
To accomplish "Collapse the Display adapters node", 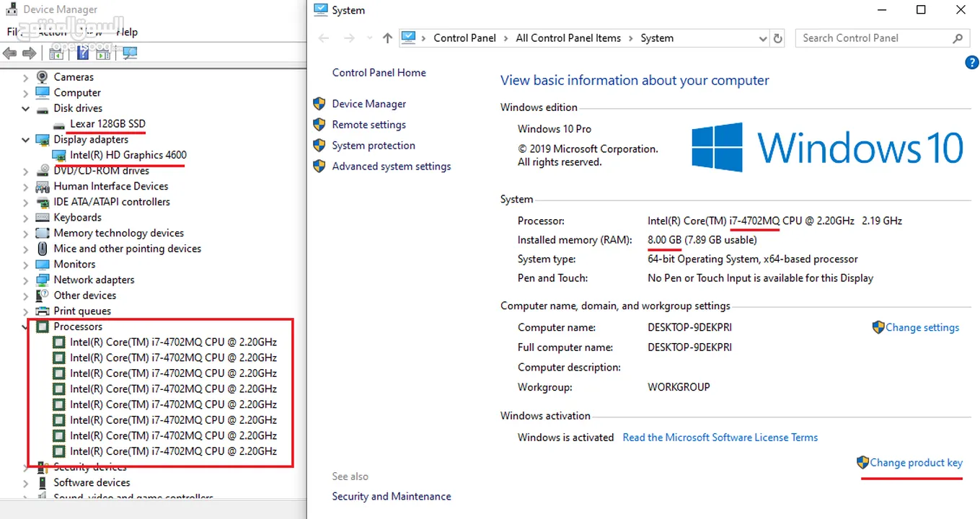I will click(x=26, y=140).
